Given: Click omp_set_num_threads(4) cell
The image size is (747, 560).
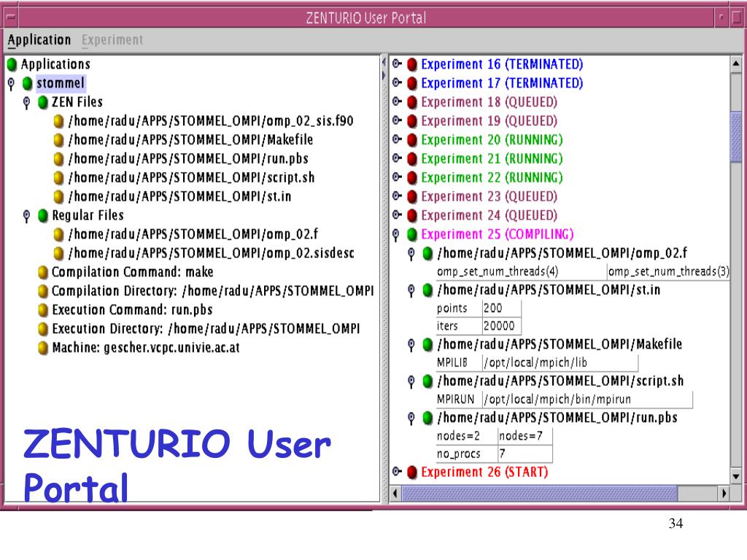Looking at the screenshot, I should point(521,271).
